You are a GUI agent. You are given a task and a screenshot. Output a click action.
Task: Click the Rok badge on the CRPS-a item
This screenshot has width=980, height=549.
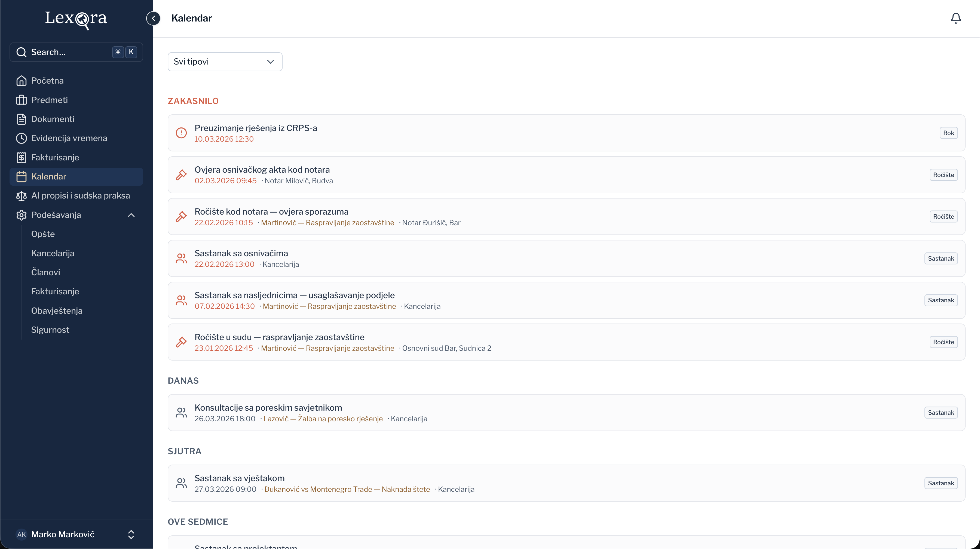coord(948,133)
